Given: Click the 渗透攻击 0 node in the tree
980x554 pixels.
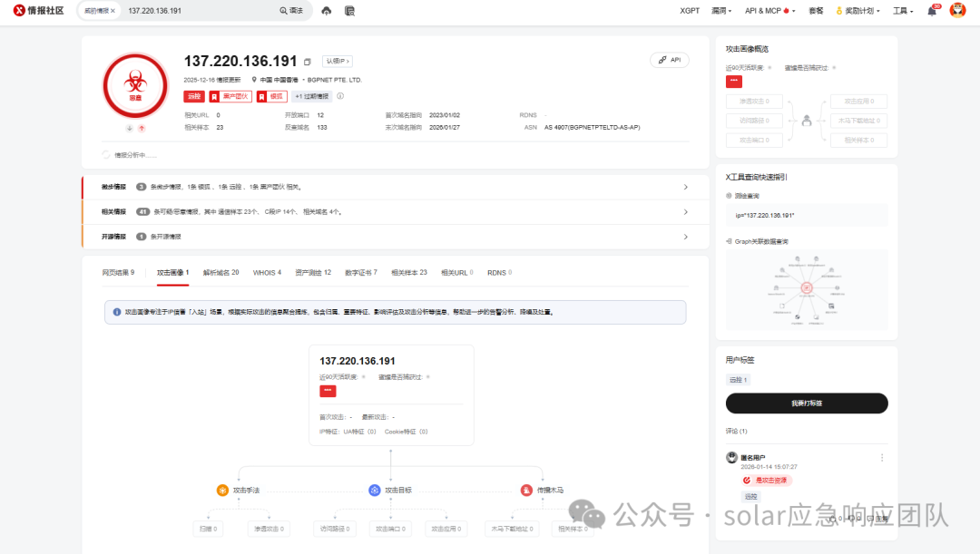Looking at the screenshot, I should (269, 529).
